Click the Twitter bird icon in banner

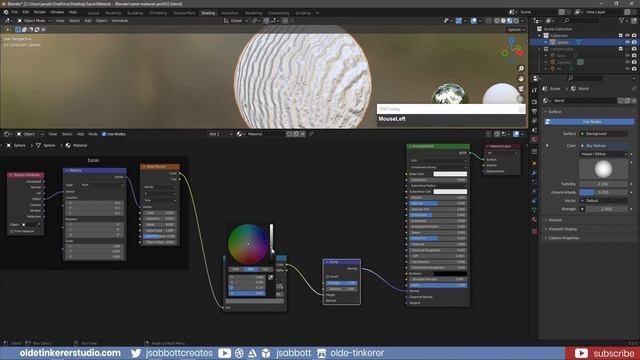(136, 353)
